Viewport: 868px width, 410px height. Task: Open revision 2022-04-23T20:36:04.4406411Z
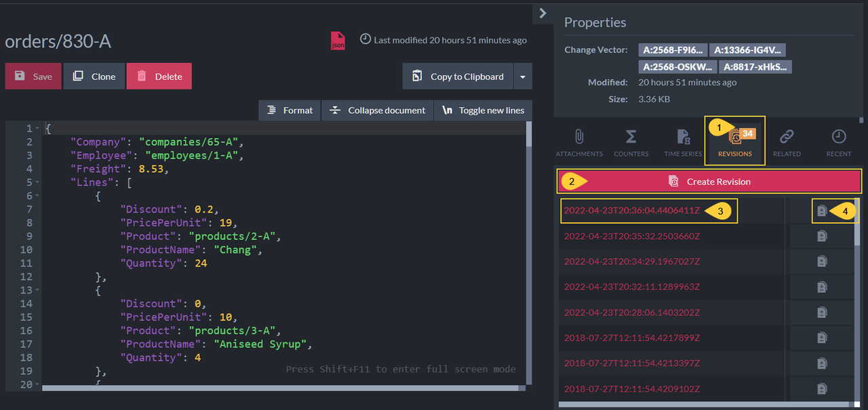(x=632, y=210)
